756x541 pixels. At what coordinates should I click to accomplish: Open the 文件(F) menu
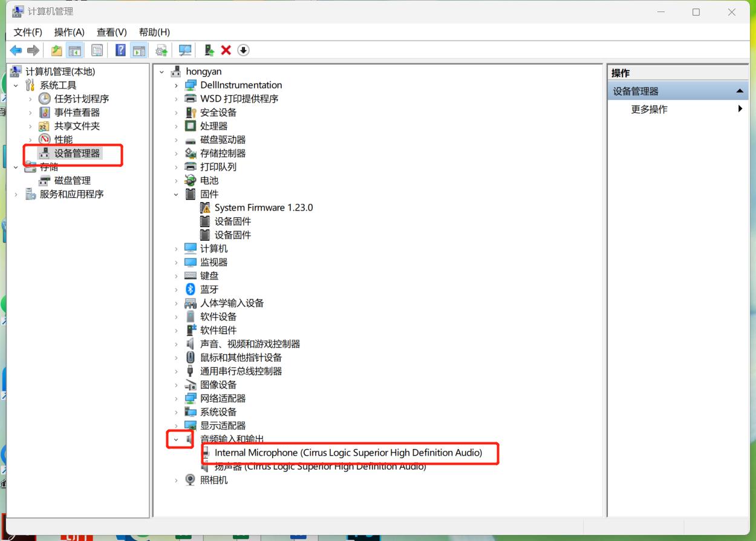[x=28, y=32]
